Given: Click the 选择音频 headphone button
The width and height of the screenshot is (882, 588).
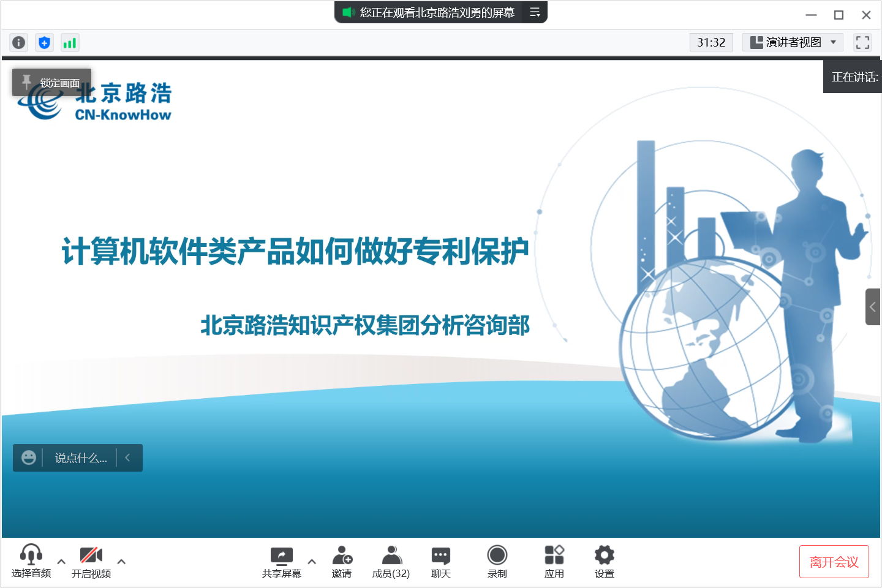Looking at the screenshot, I should click(x=31, y=561).
